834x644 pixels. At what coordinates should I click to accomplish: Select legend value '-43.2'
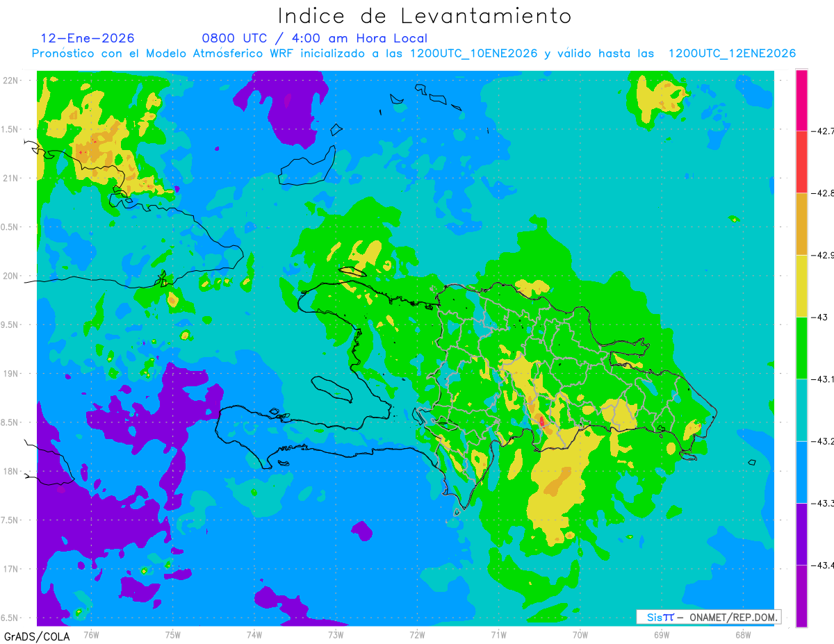pos(821,440)
